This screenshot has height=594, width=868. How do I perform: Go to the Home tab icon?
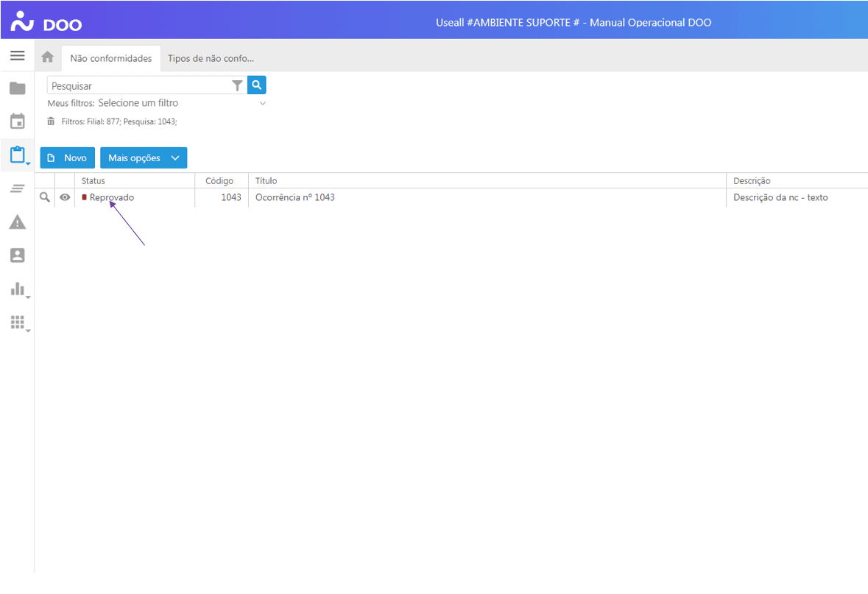tap(48, 57)
